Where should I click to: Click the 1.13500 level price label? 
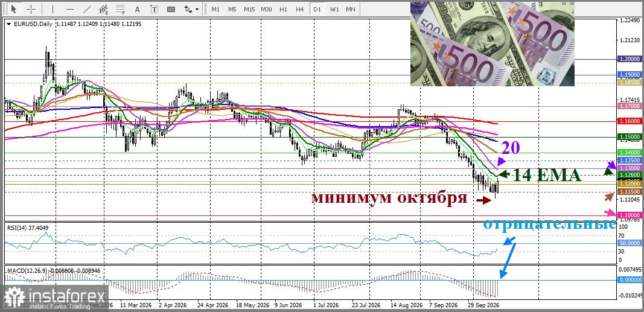630,160
